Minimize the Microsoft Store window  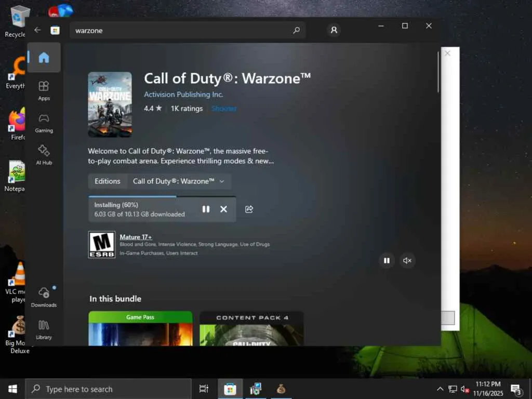pyautogui.click(x=381, y=26)
